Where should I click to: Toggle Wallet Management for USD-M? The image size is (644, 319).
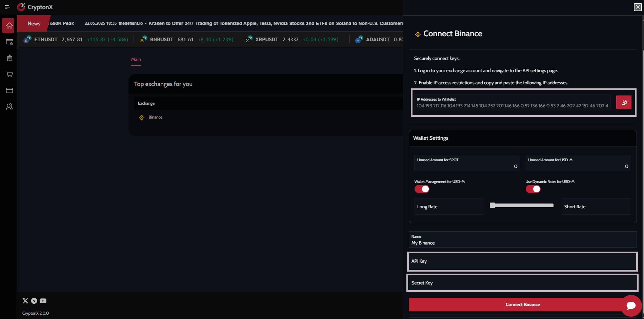[422, 189]
